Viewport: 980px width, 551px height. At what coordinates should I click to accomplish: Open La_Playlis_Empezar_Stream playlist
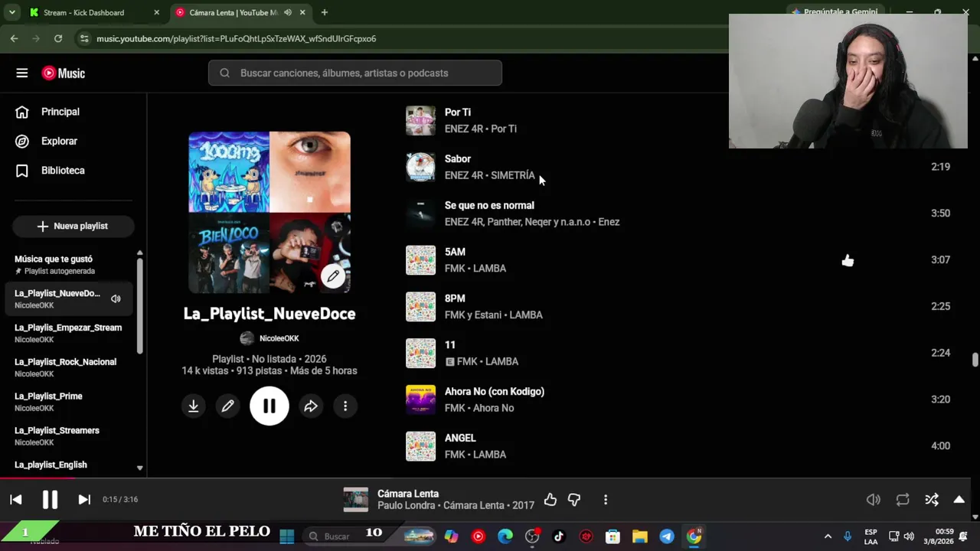(69, 333)
